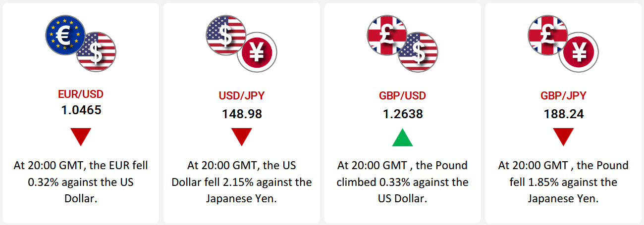Screen dimensions: 644x225
Task: Click the USD/JPY card's Yen coin
Action: pos(257,52)
